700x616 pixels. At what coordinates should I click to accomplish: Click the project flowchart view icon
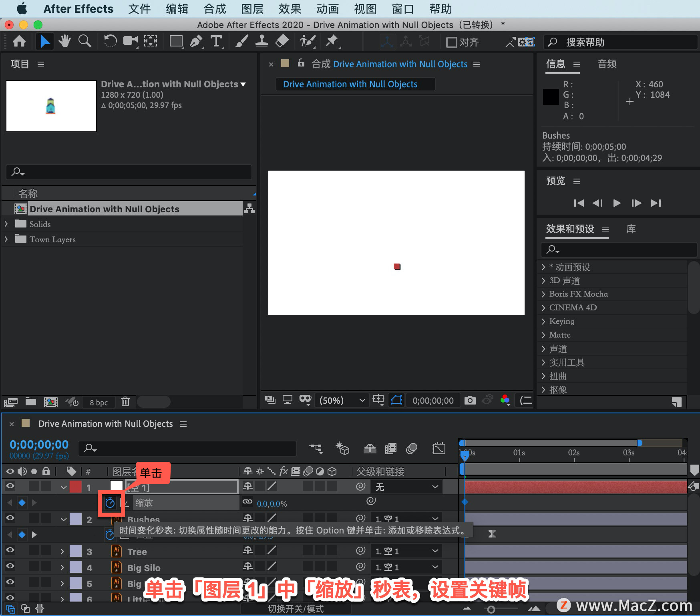pyautogui.click(x=249, y=209)
